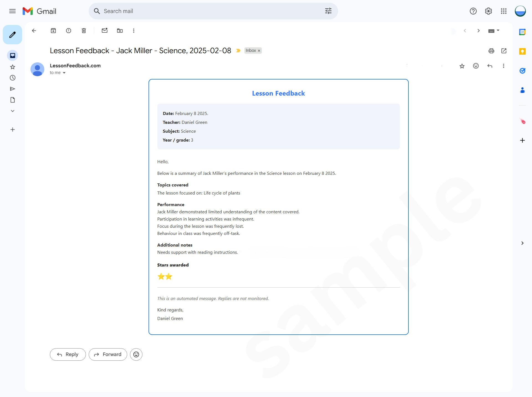Screen dimensions: 532x397
Task: Open the Google account avatar
Action: pos(520,11)
